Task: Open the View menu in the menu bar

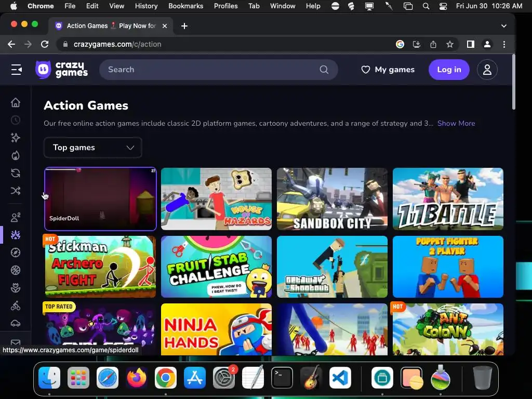Action: tap(116, 6)
